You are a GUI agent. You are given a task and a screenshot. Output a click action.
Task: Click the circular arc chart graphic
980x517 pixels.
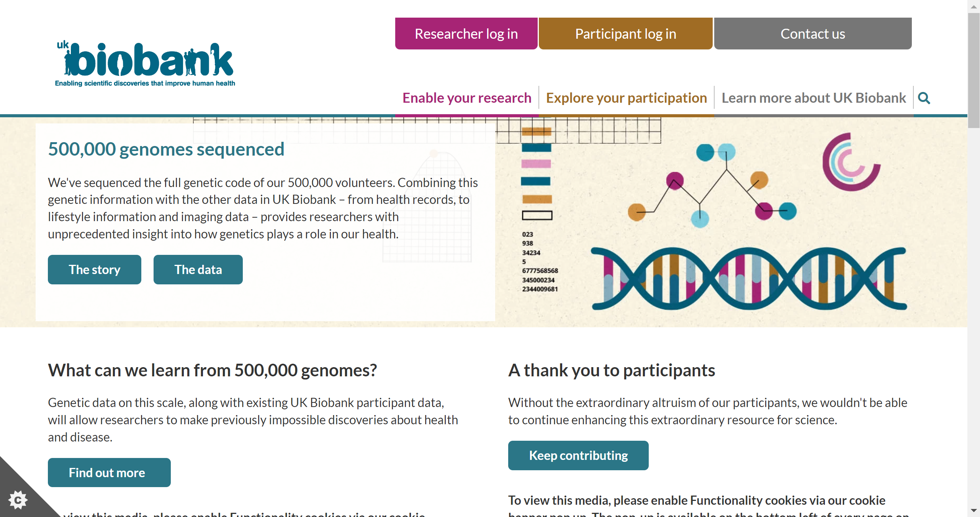pyautogui.click(x=851, y=162)
